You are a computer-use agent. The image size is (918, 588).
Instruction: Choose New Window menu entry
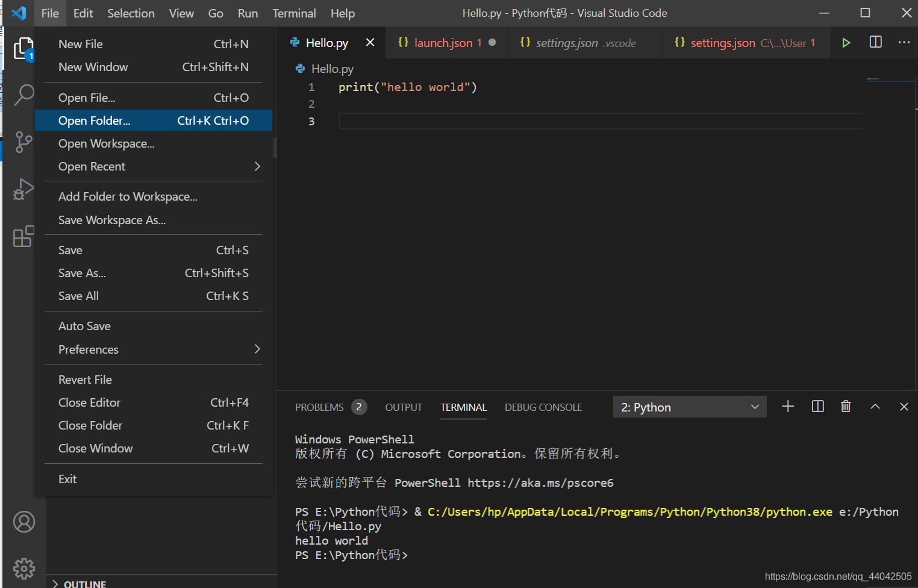[154, 67]
